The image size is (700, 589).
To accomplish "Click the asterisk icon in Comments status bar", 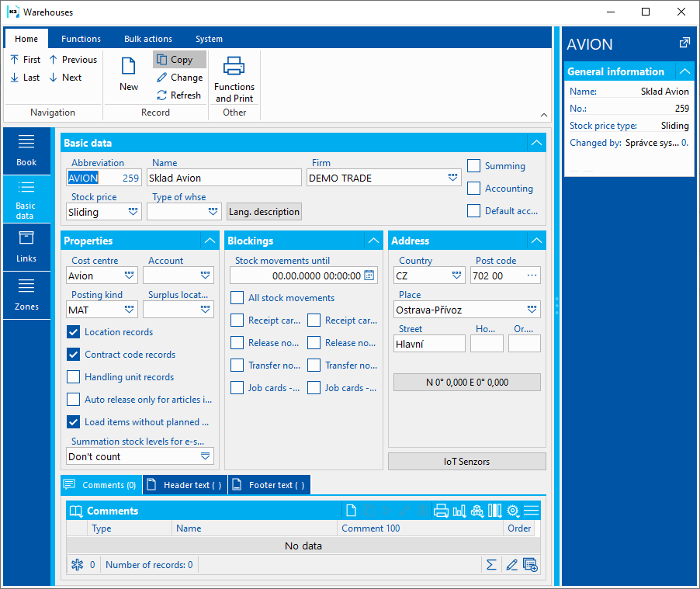I will click(x=78, y=565).
